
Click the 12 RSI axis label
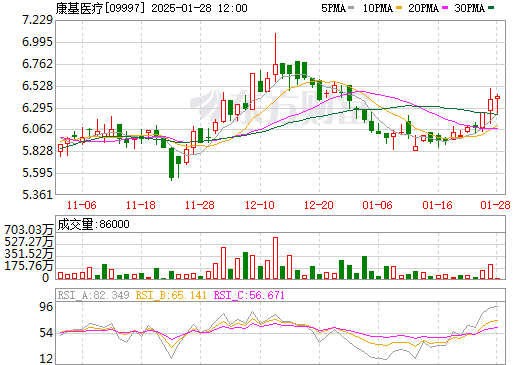pos(46,359)
